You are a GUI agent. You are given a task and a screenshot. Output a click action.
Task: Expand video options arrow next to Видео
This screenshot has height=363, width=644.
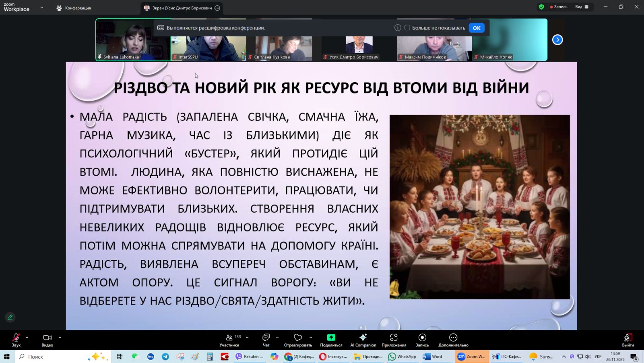click(x=60, y=338)
